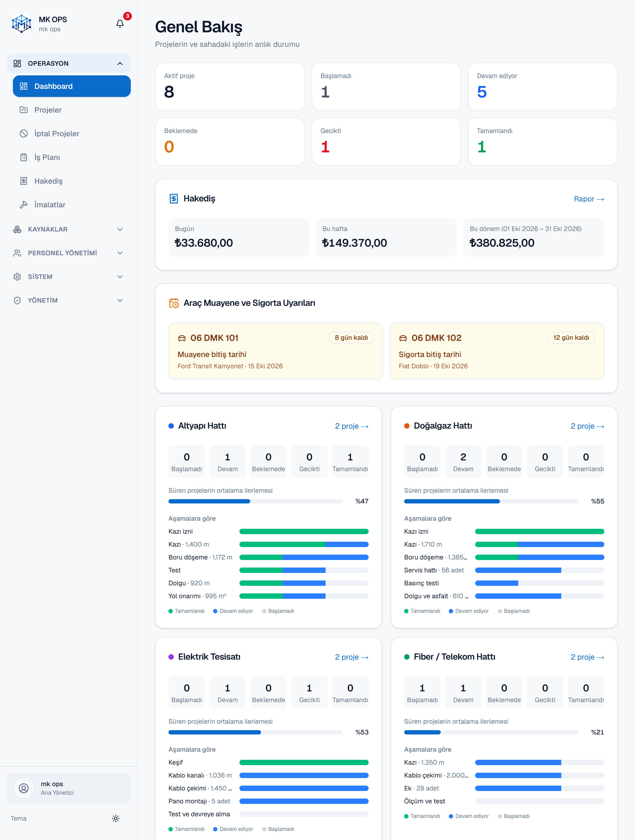Open the Hakediş Rapor link
635x840 pixels.
(589, 199)
